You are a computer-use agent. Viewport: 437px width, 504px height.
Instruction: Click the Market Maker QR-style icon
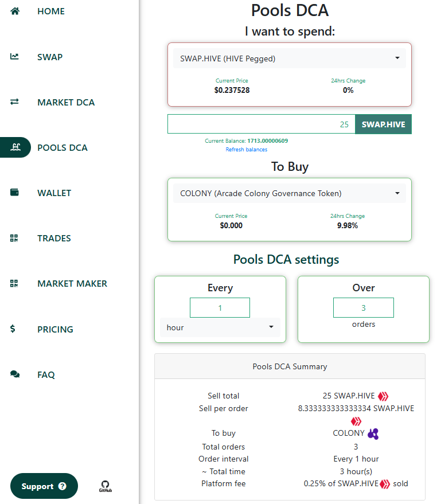tap(14, 283)
